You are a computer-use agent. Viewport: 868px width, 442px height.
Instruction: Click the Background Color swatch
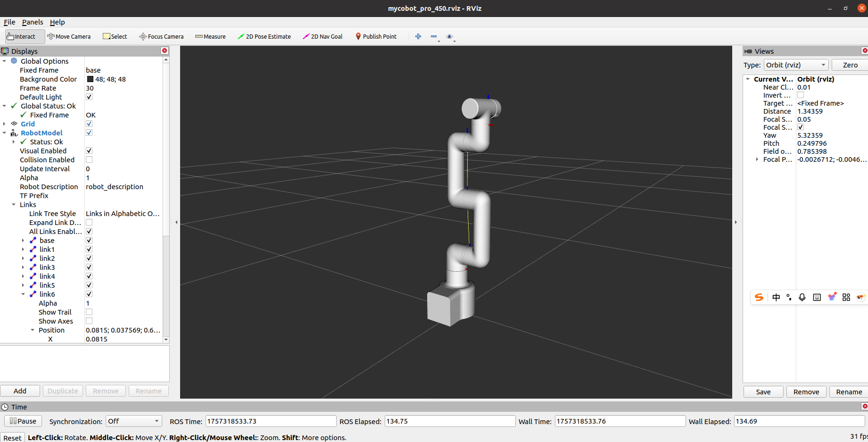click(x=90, y=79)
